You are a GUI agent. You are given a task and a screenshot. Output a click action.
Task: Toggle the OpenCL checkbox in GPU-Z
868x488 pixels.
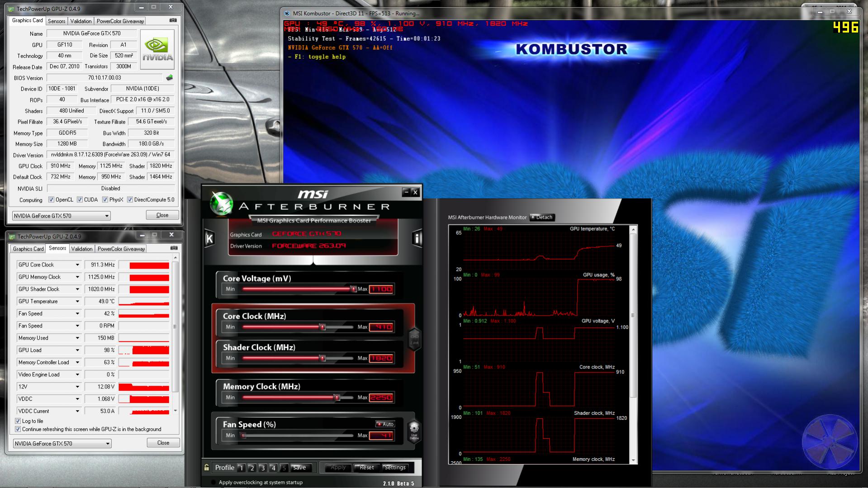(51, 199)
